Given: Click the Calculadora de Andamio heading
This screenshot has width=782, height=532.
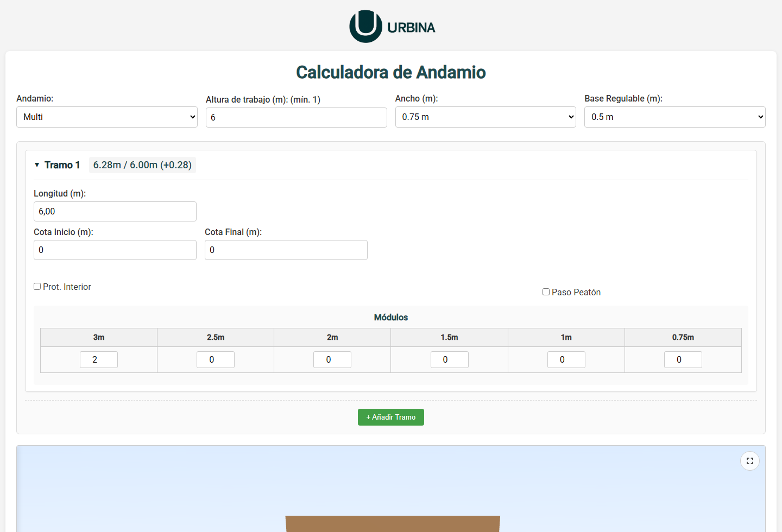Looking at the screenshot, I should (x=391, y=72).
